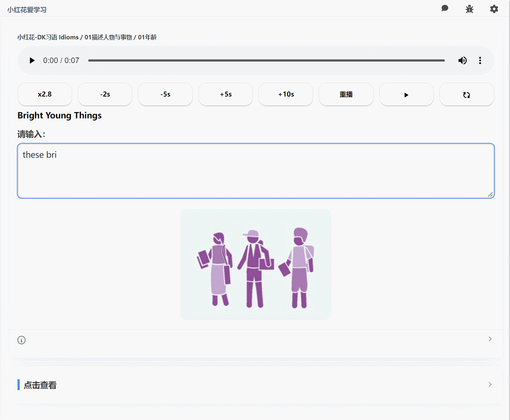Click the audio progress bar
Viewport: 510px width, 420px height.
tap(266, 60)
